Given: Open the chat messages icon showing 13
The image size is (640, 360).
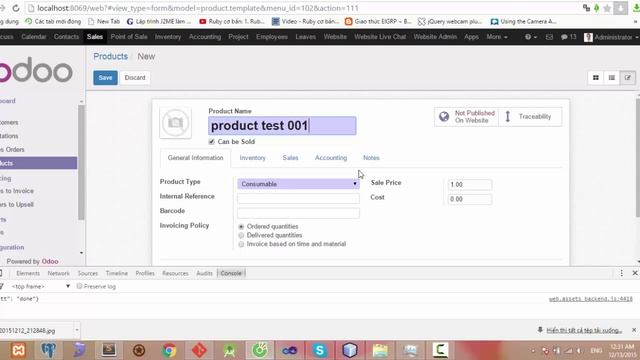Looking at the screenshot, I should pos(568,37).
